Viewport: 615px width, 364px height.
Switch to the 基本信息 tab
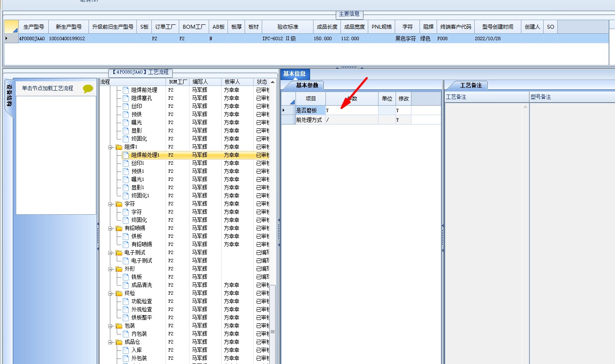pyautogui.click(x=294, y=74)
